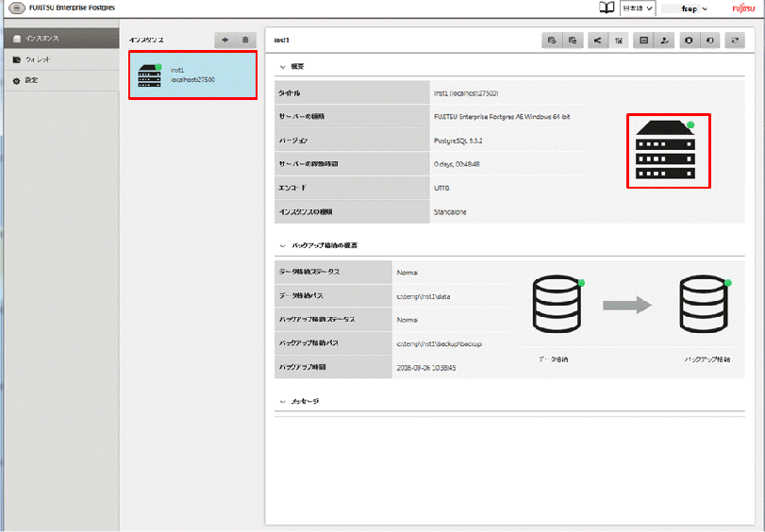Click the 2016-09-06 backup time value
The width and height of the screenshot is (765, 532).
click(x=426, y=368)
